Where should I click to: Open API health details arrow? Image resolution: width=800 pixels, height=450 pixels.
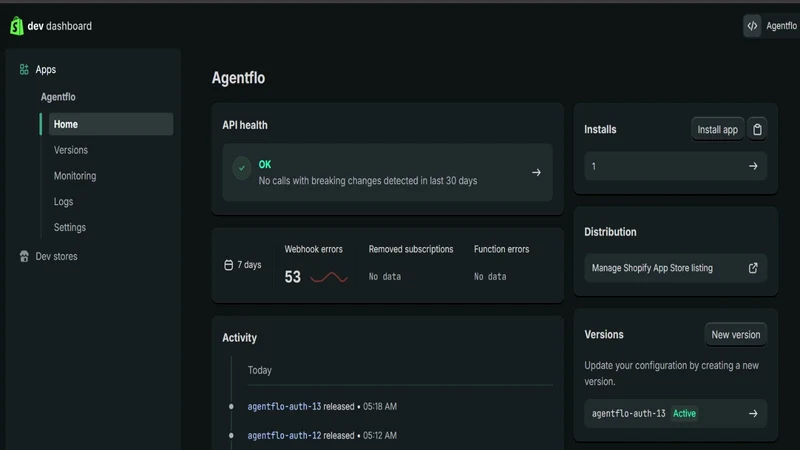pyautogui.click(x=536, y=172)
